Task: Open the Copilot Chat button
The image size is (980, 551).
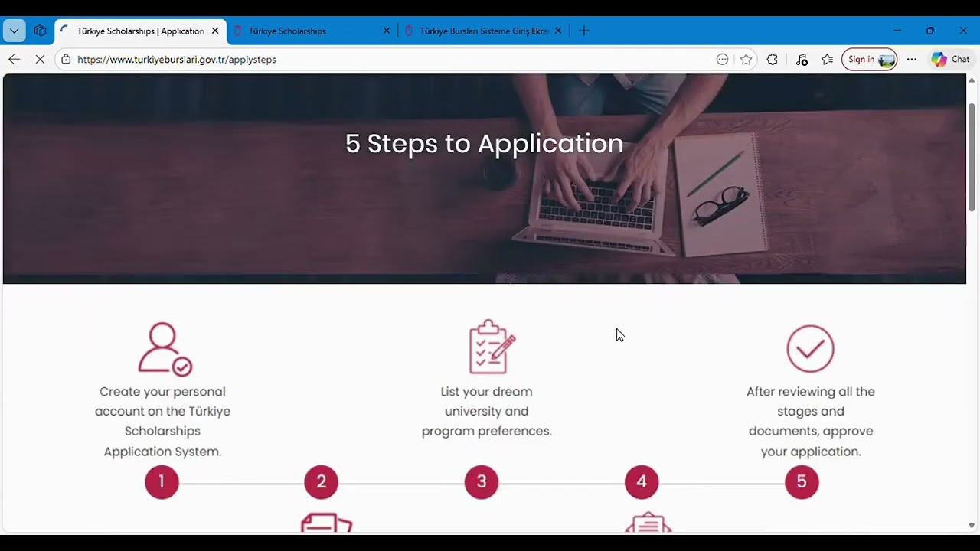Action: (x=951, y=59)
